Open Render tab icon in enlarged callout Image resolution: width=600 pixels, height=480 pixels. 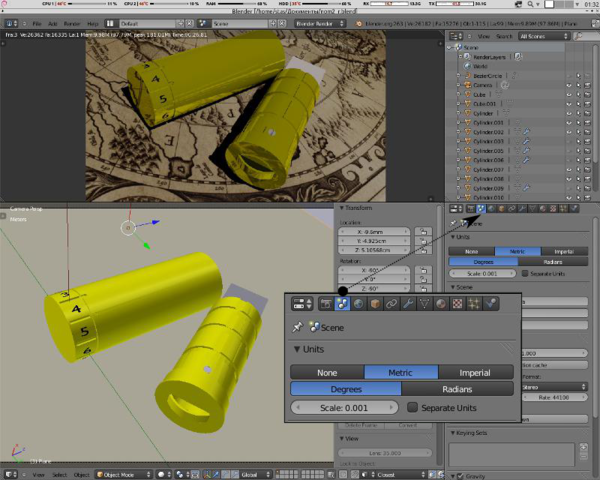click(326, 304)
